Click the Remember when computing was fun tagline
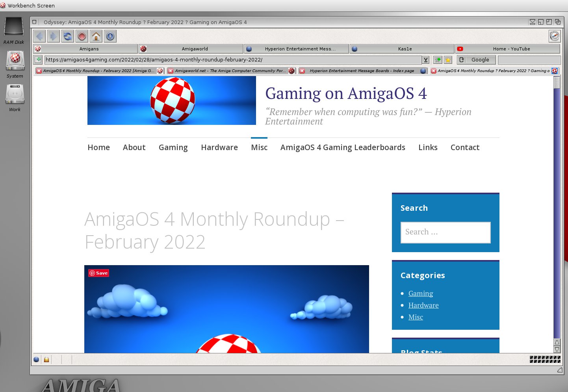Screen dimensions: 568x392 click(368, 117)
